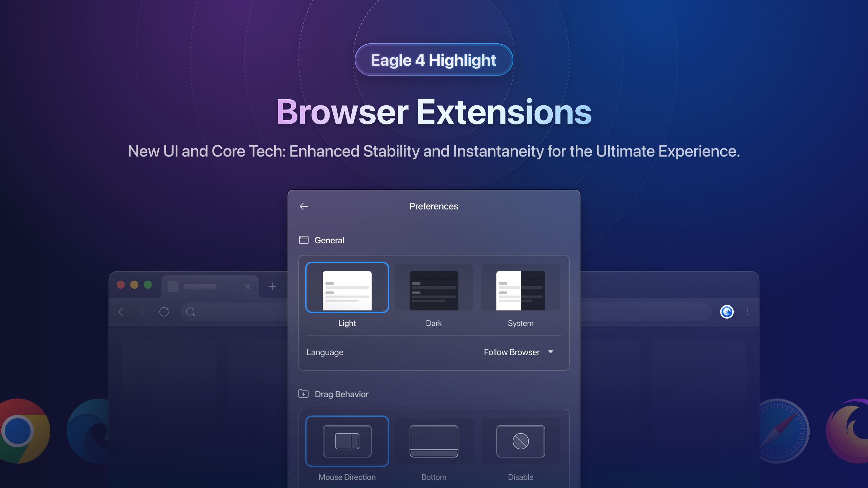Click the General section icon in Preferences

point(303,240)
